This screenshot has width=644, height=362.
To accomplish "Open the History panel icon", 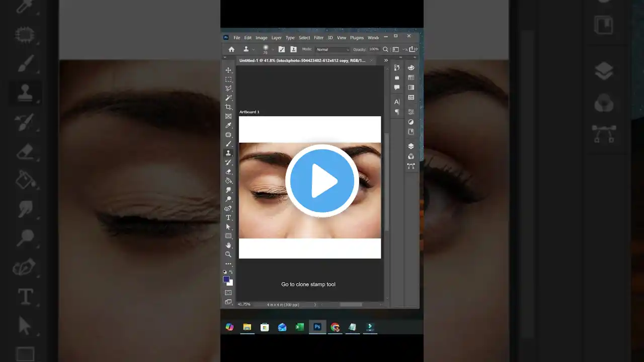I will [x=397, y=68].
